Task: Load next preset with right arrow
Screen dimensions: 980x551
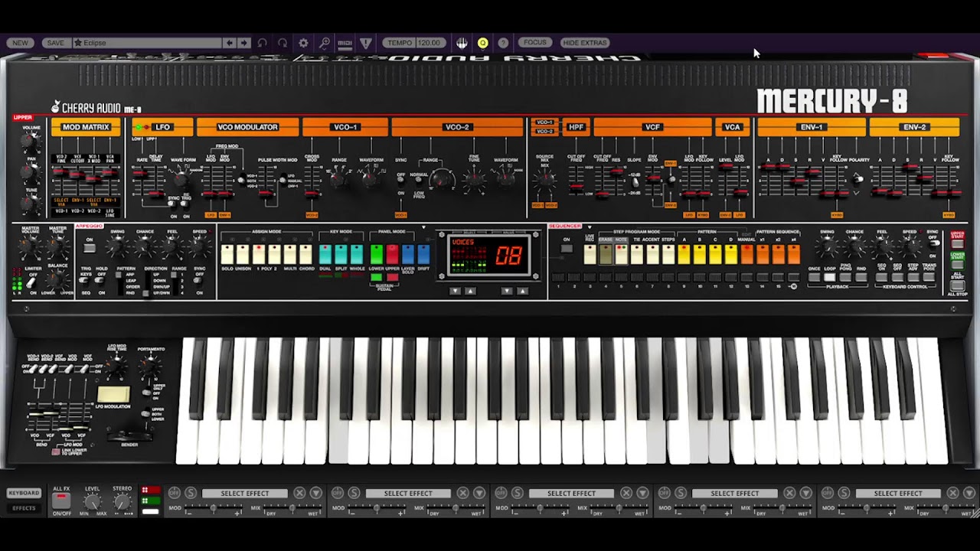Action: coord(243,43)
